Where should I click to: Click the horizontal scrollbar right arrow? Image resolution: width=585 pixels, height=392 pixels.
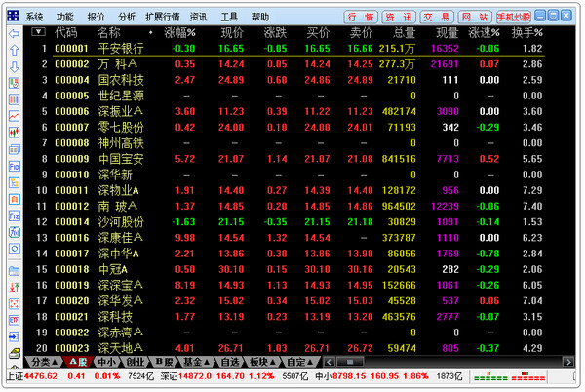568,362
